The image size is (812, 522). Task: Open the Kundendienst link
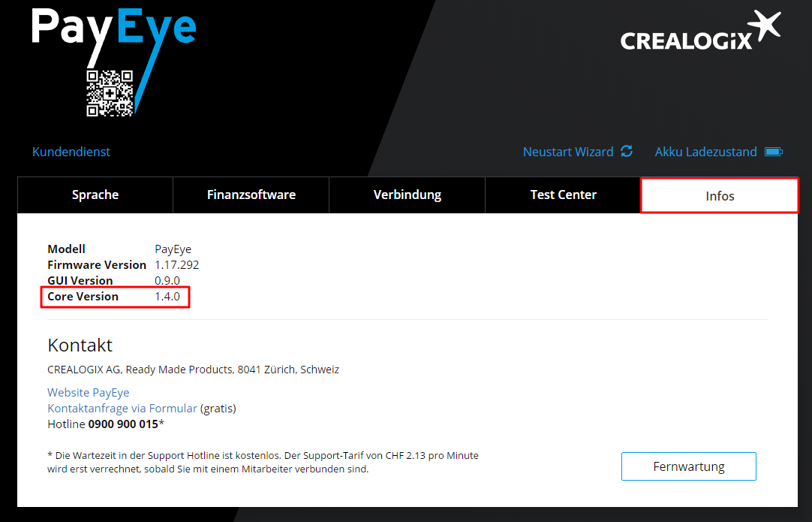click(71, 152)
